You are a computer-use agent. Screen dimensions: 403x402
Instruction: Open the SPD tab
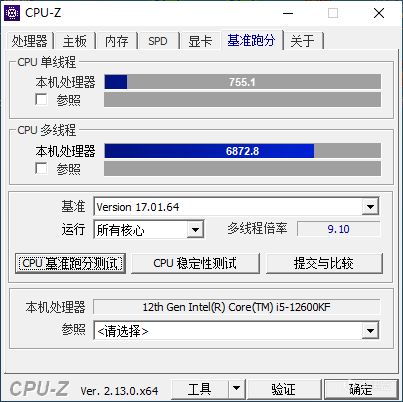click(x=158, y=41)
